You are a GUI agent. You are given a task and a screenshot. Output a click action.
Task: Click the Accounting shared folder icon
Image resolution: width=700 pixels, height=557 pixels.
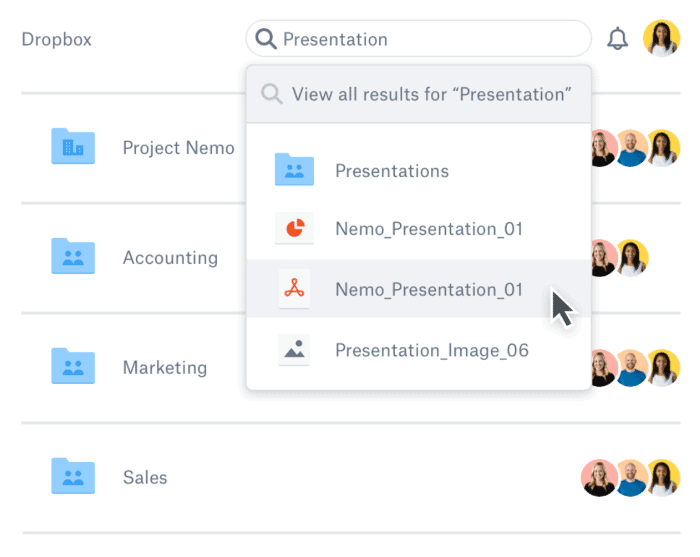click(x=73, y=256)
